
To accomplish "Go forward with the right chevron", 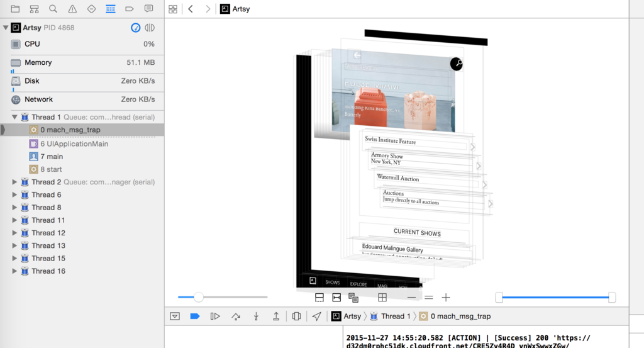I will 208,9.
